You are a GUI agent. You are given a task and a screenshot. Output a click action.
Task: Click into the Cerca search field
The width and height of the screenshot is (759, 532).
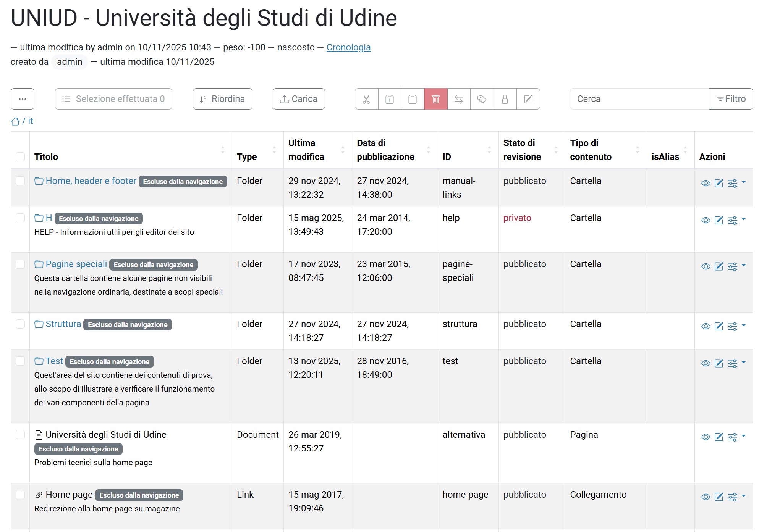pos(639,99)
